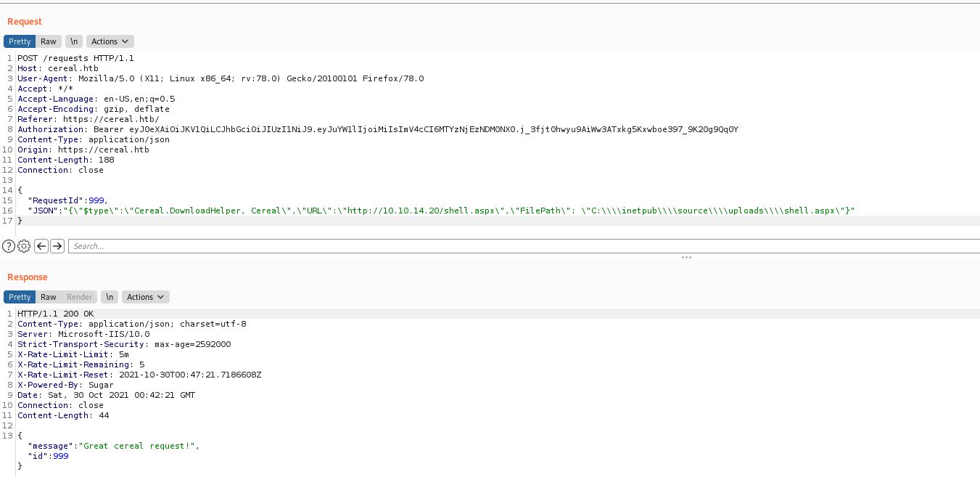Click the Authorization Bearer token line
This screenshot has width=980, height=477.
coord(378,129)
